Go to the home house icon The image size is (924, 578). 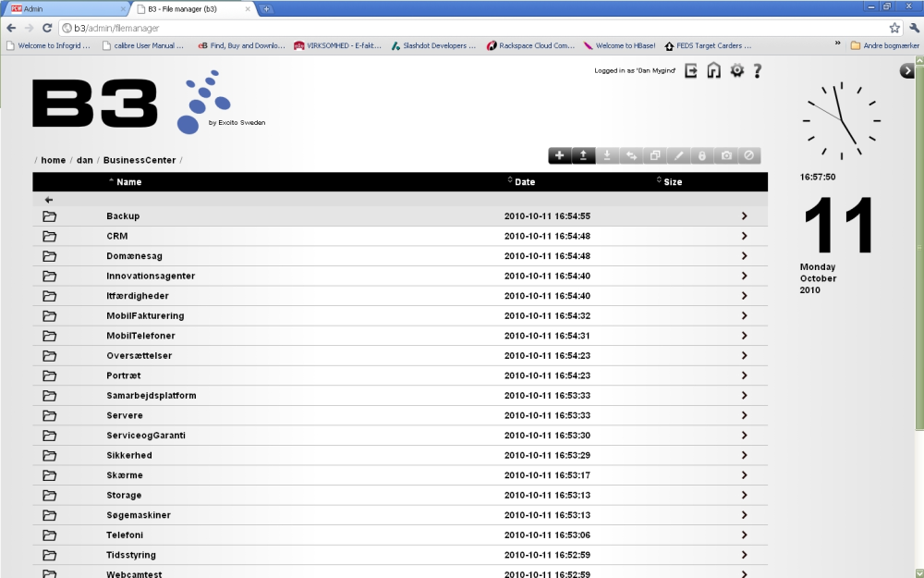click(x=713, y=71)
